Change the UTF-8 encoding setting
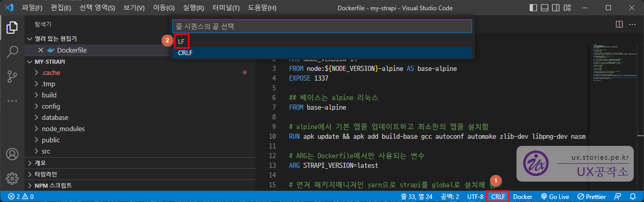The height and width of the screenshot is (202, 644). pos(475,196)
